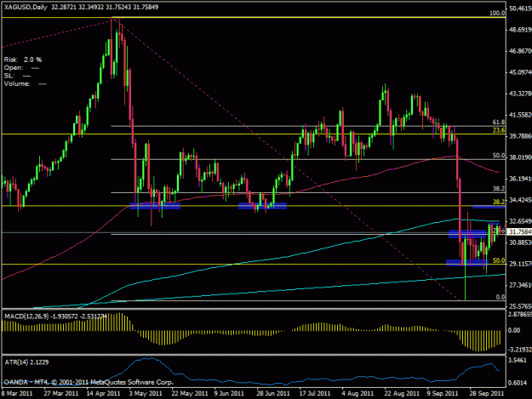Click the yellow 23.6 Fibonacci label
The image size is (532, 399).
(499, 130)
